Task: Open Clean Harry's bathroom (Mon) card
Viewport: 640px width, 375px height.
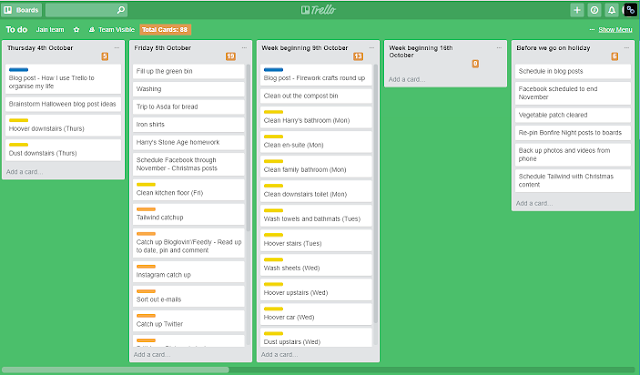Action: click(316, 117)
